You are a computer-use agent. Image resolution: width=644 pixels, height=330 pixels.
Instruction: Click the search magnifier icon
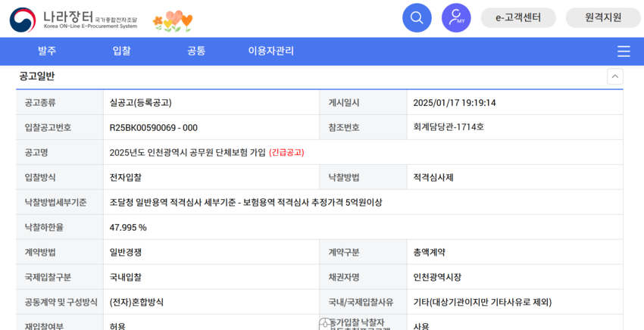point(417,17)
